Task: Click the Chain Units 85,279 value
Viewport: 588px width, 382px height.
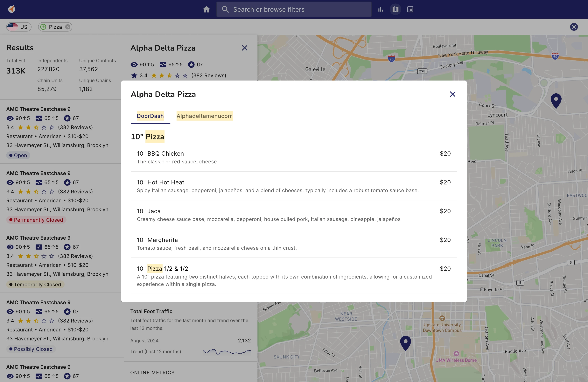Action: [x=47, y=89]
